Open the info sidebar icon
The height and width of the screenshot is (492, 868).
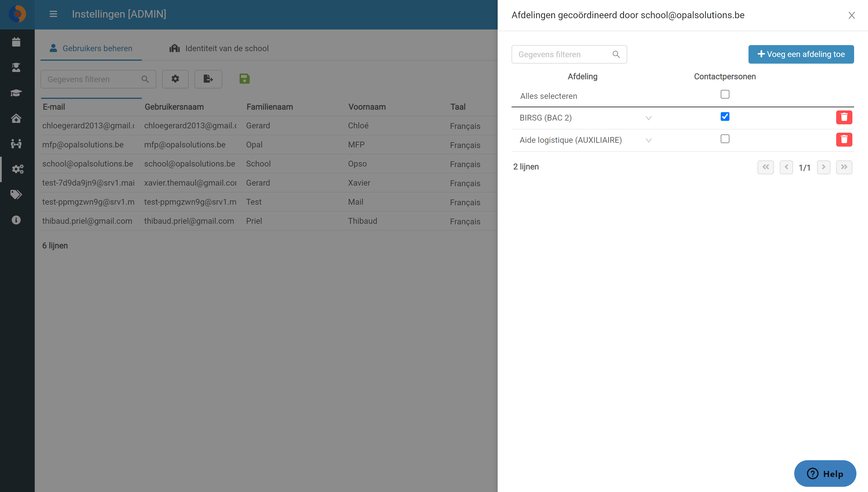(x=16, y=220)
